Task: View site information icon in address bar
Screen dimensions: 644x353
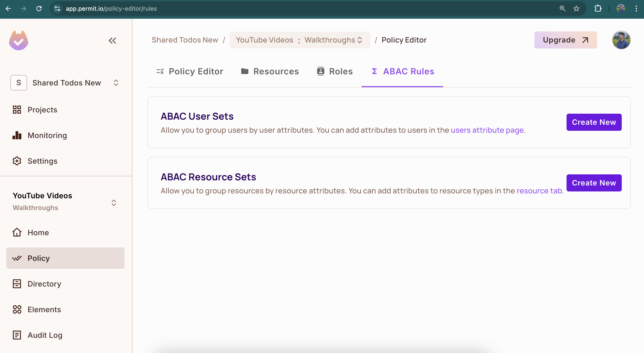Action: [57, 9]
